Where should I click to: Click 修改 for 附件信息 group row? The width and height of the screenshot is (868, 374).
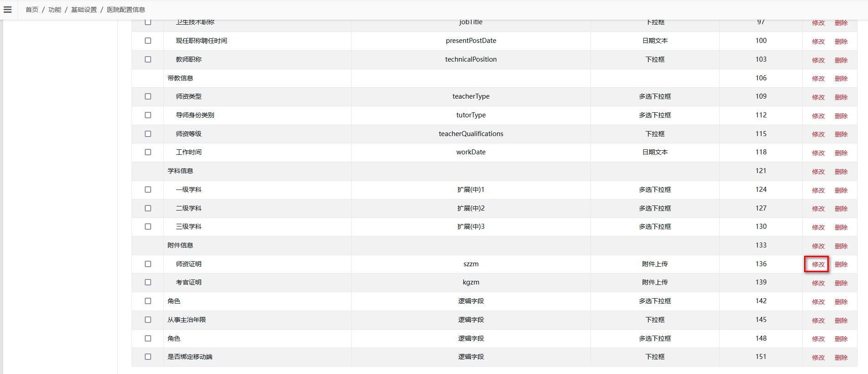pos(818,246)
